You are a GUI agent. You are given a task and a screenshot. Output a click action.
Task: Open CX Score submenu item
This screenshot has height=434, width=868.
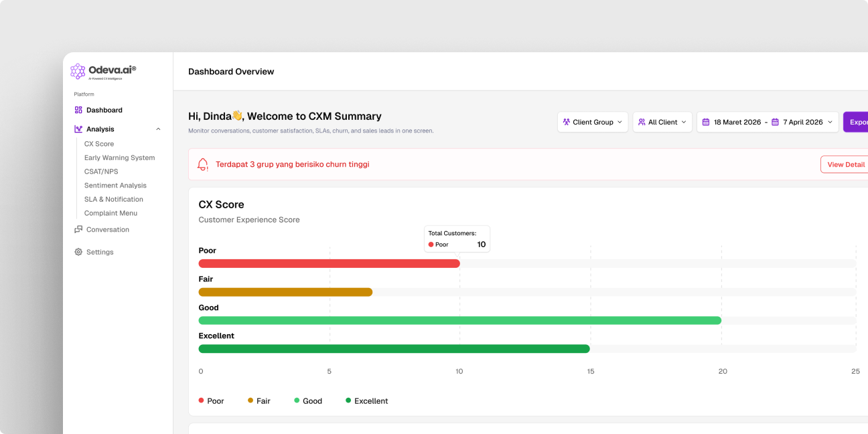coord(99,144)
